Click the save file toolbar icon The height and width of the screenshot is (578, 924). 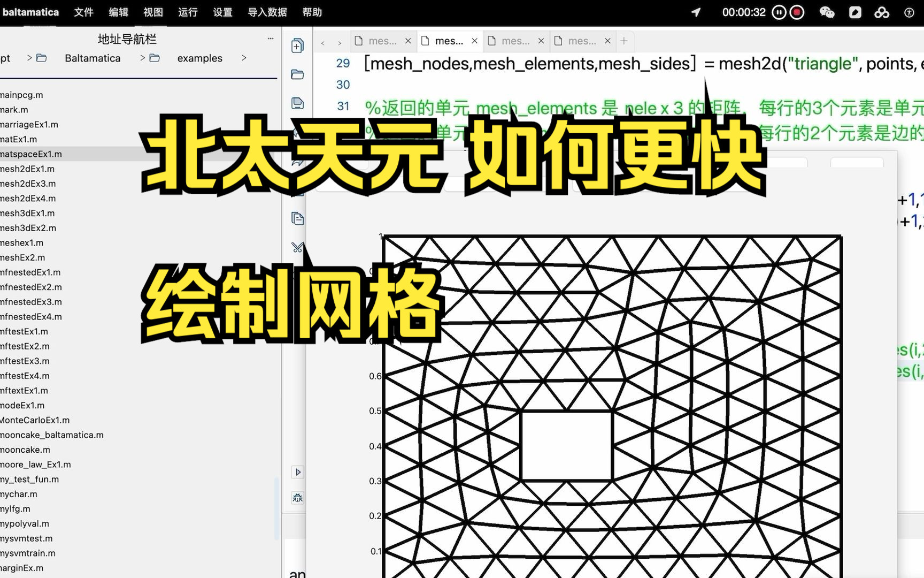click(297, 103)
